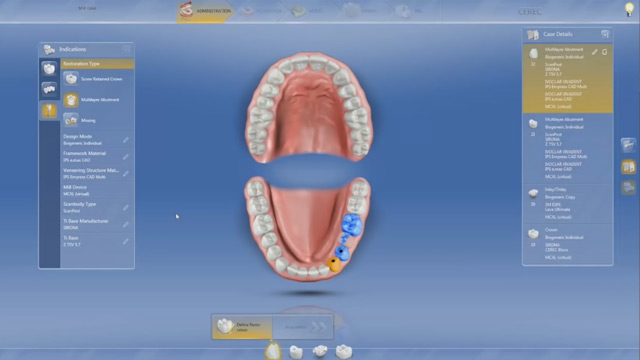Toggle the top right-edge panel button

tap(629, 145)
